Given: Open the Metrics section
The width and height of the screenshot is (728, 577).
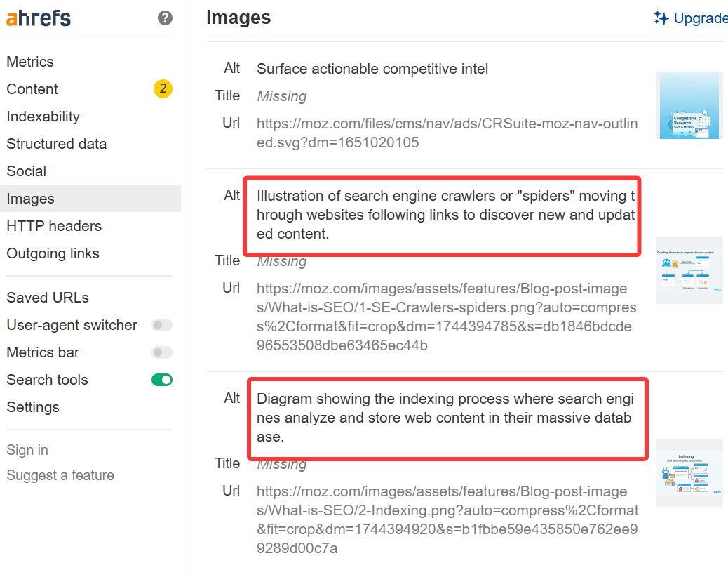Looking at the screenshot, I should pyautogui.click(x=30, y=62).
